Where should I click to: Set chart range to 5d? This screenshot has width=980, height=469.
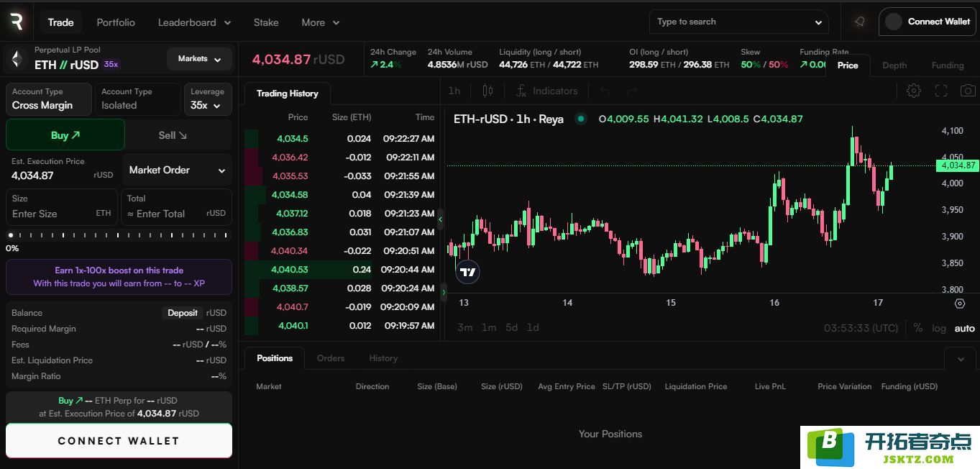(x=511, y=328)
